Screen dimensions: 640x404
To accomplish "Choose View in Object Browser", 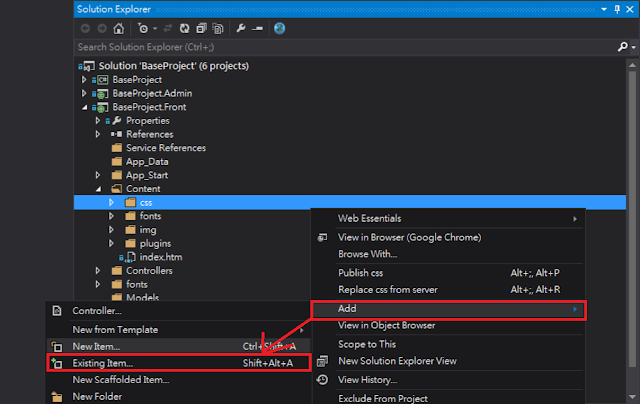I will [x=448, y=326].
